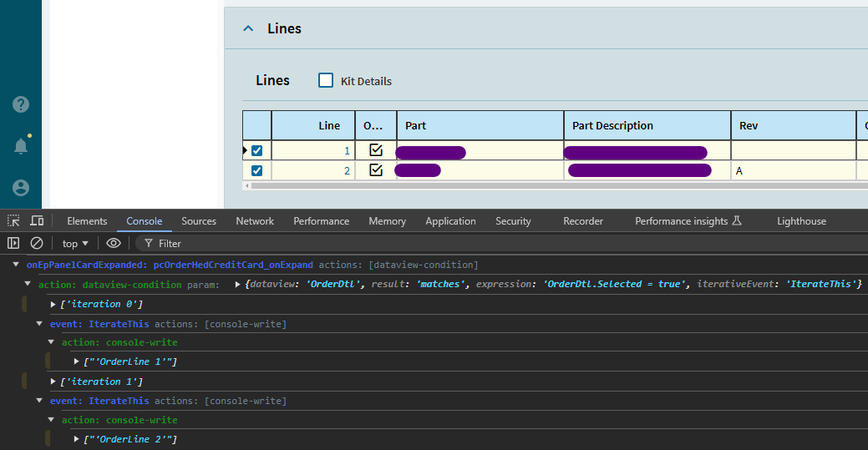Clear the console output

[x=37, y=243]
